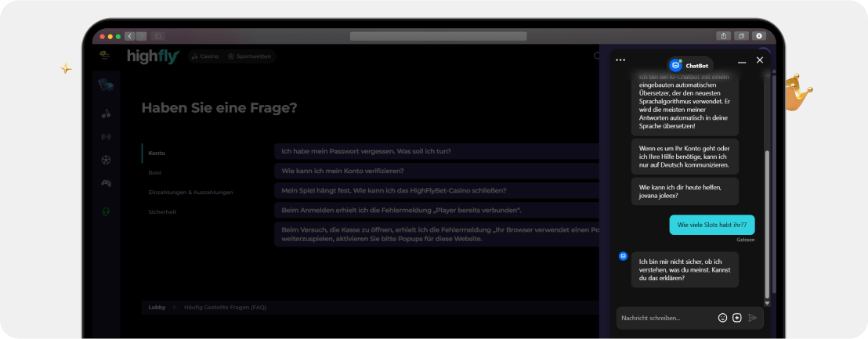The width and height of the screenshot is (868, 339).
Task: Select Einzahlungen & Auszahlungen category
Action: click(190, 193)
